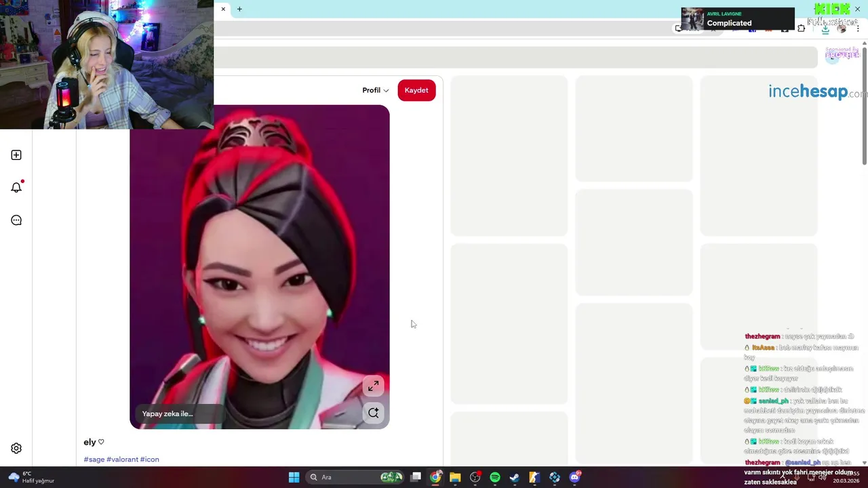Open Discord from the taskbar
Image resolution: width=868 pixels, height=488 pixels.
(x=575, y=477)
